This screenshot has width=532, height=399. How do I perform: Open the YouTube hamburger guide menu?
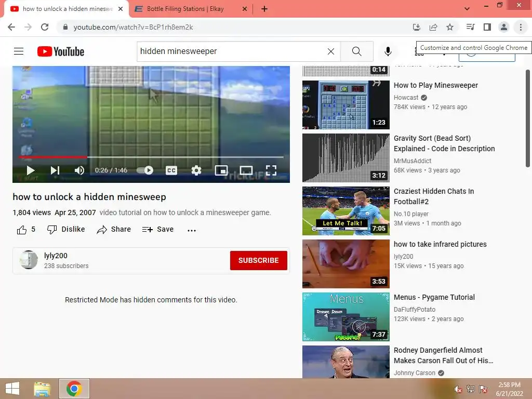19,51
